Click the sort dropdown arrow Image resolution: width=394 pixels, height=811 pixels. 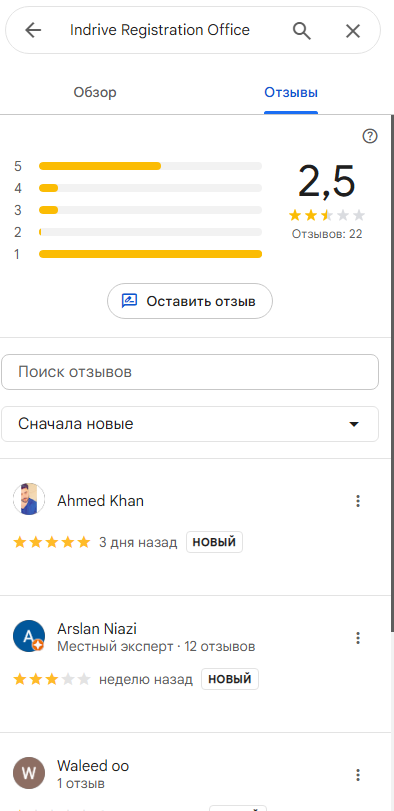pos(354,425)
